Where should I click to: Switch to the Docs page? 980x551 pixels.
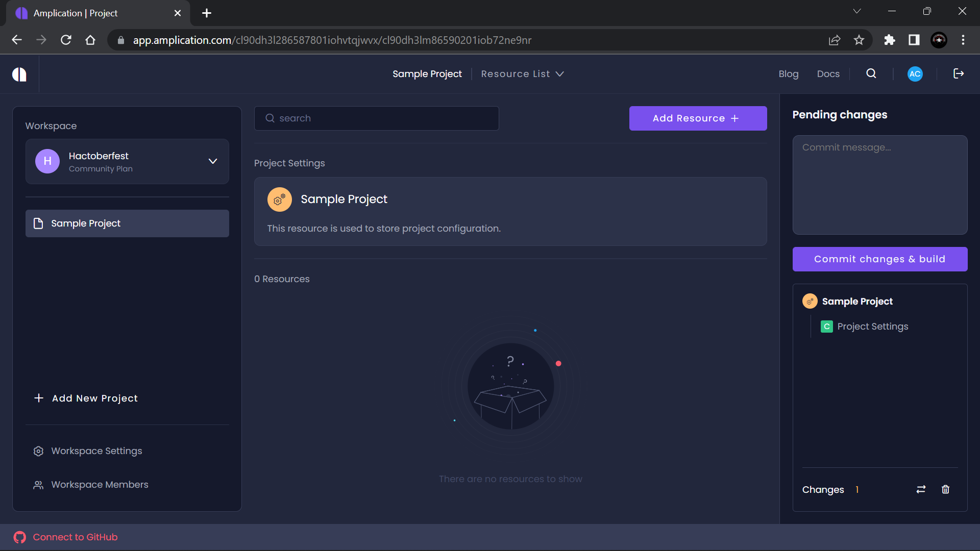[828, 73]
